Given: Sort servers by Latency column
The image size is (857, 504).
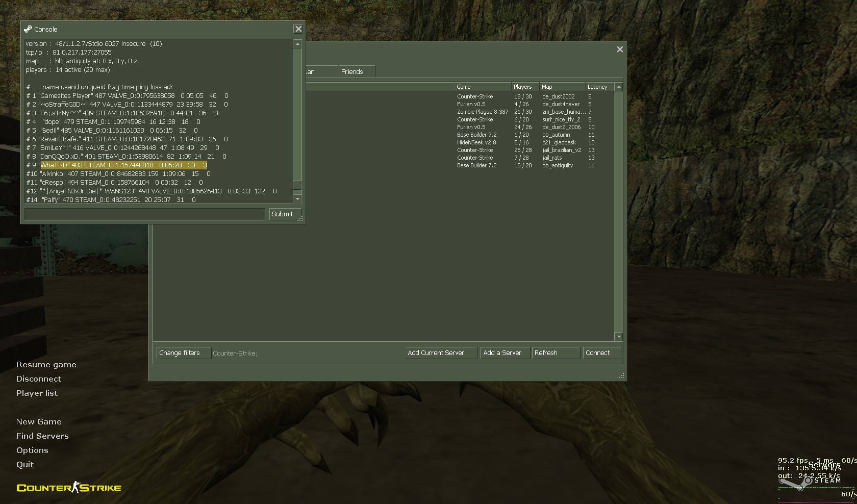Looking at the screenshot, I should tap(599, 87).
